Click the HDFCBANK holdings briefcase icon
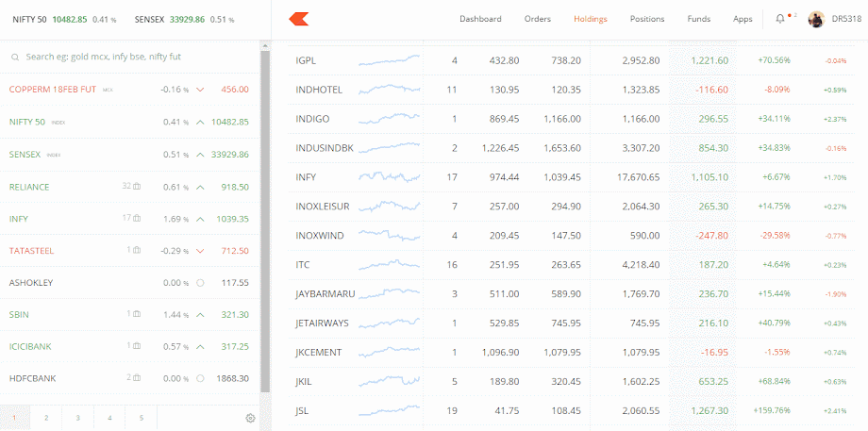 (137, 378)
